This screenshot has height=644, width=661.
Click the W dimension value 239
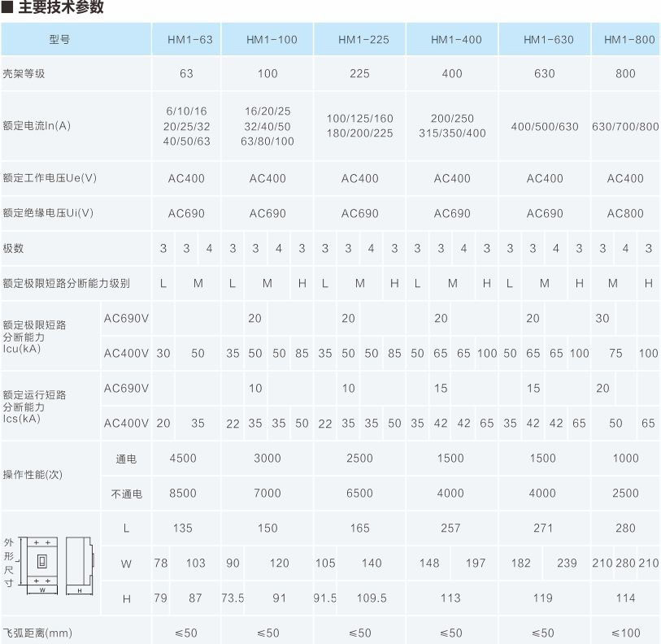567,563
